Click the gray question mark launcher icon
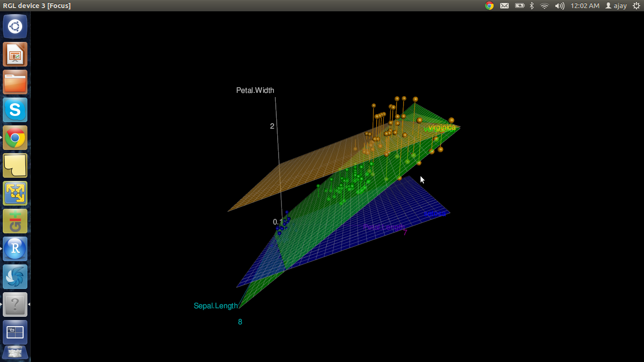This screenshot has width=644, height=362. [15, 304]
